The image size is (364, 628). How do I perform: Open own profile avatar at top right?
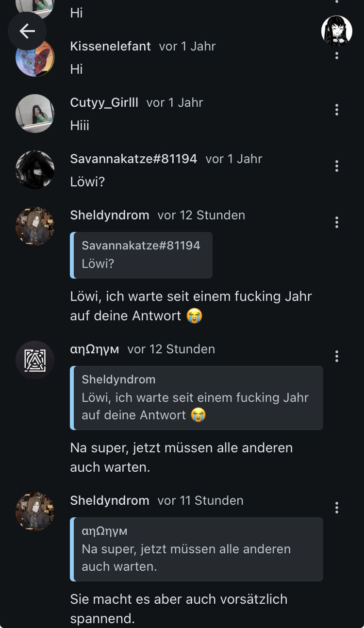(337, 31)
